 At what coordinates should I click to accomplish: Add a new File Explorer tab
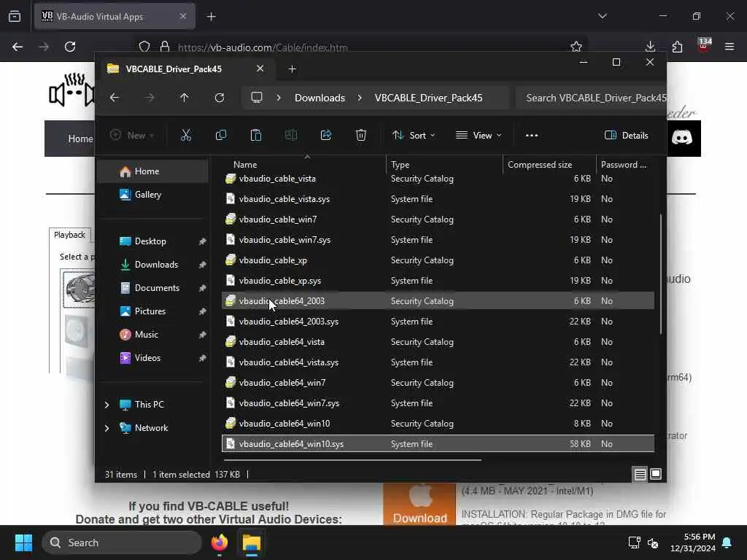(293, 69)
